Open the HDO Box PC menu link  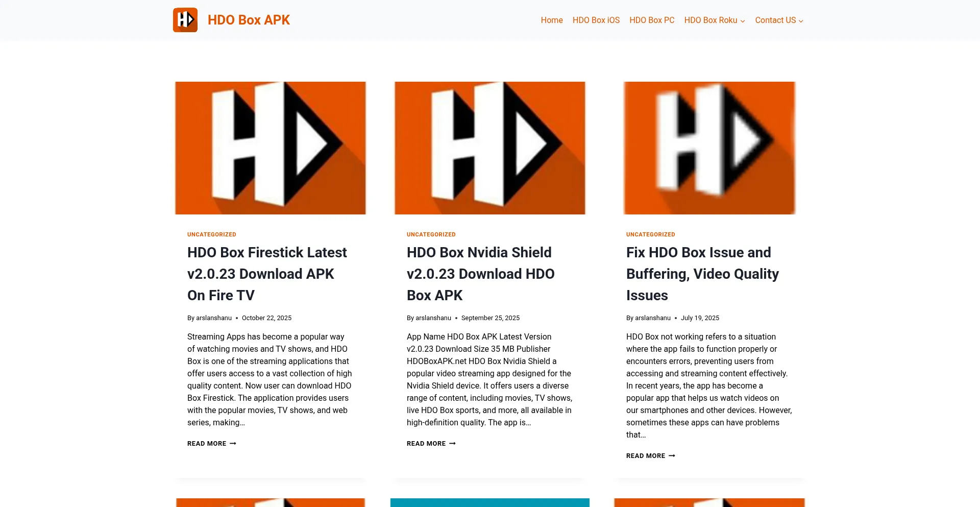pos(652,20)
